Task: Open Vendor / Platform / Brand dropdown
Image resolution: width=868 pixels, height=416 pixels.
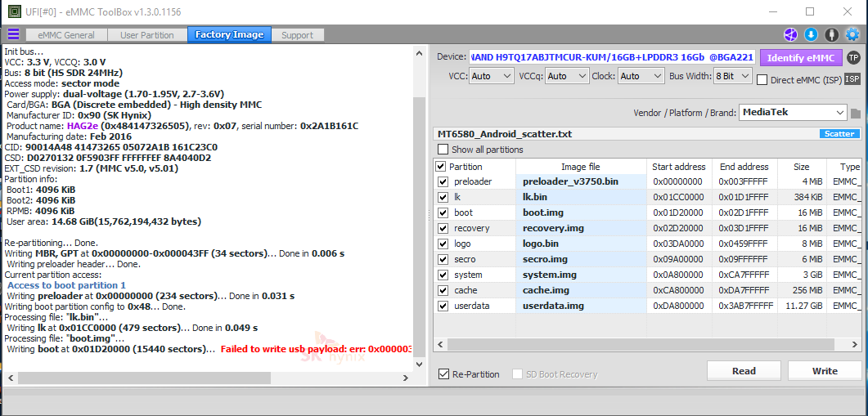Action: 793,112
